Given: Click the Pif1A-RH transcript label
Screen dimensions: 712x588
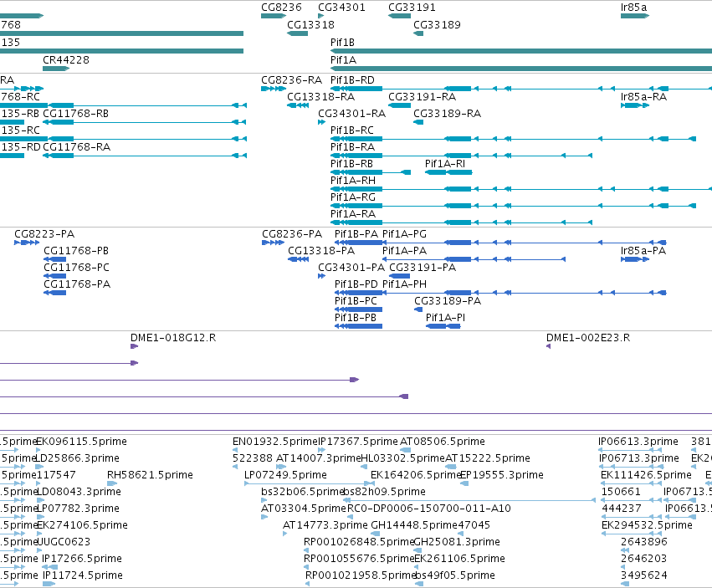Looking at the screenshot, I should 353,181.
